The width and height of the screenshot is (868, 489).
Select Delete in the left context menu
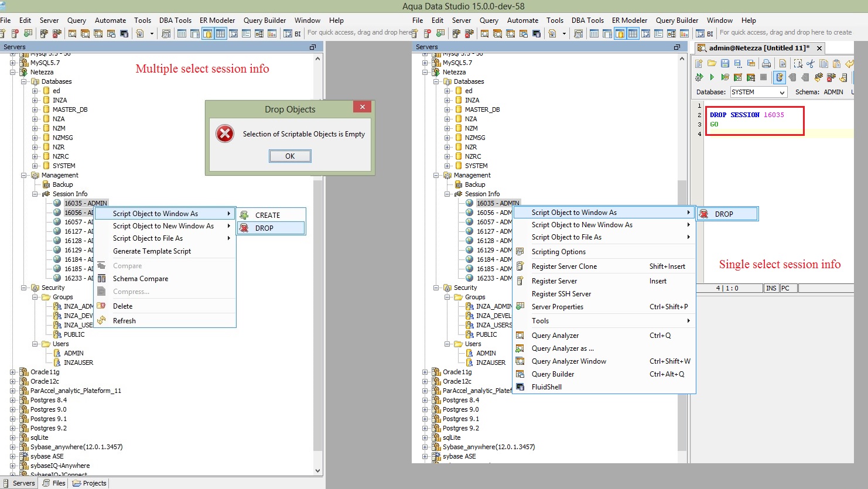coord(165,306)
